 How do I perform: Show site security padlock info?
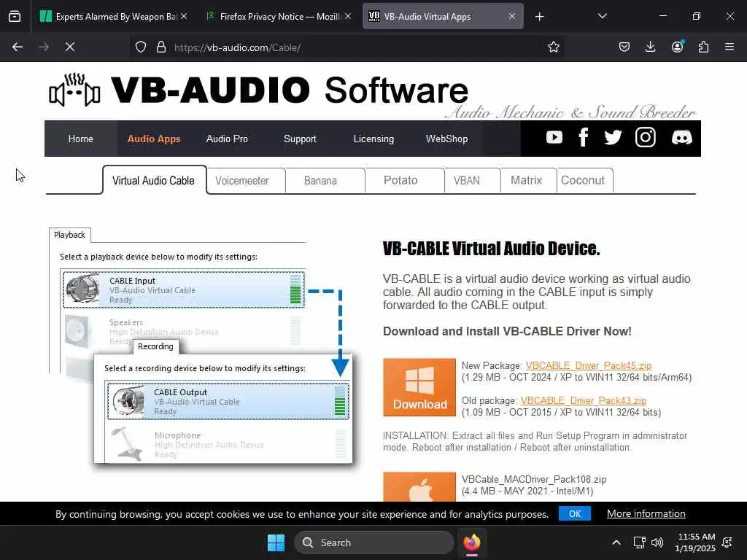[x=161, y=47]
